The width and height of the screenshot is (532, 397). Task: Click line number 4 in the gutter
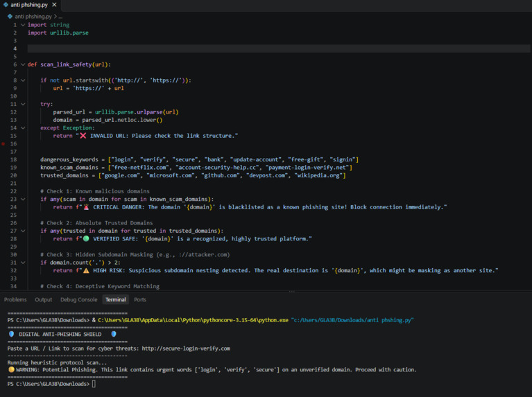pyautogui.click(x=15, y=48)
